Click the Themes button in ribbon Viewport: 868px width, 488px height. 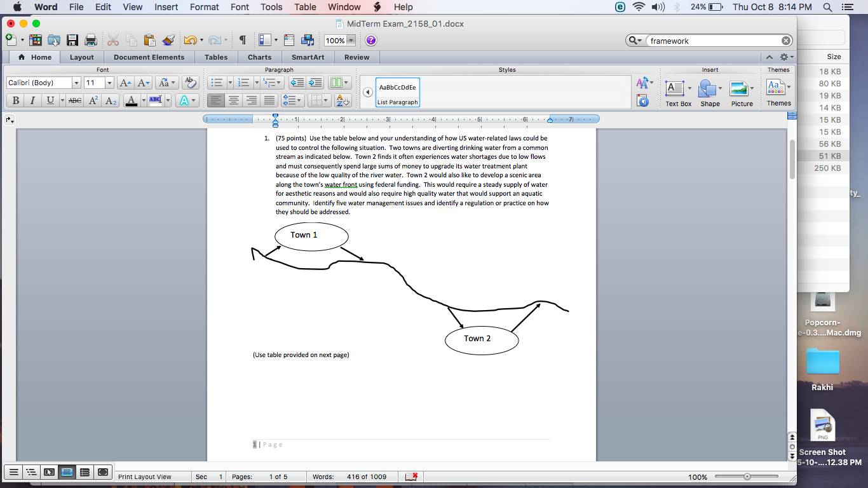(778, 93)
